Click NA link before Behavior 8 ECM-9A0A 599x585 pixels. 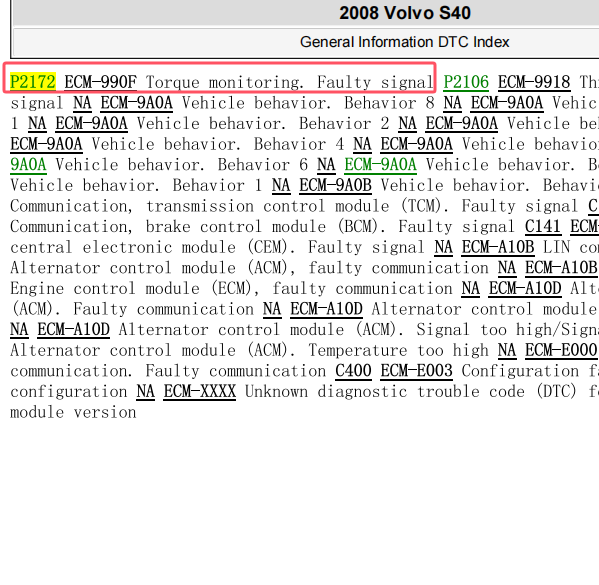click(82, 102)
